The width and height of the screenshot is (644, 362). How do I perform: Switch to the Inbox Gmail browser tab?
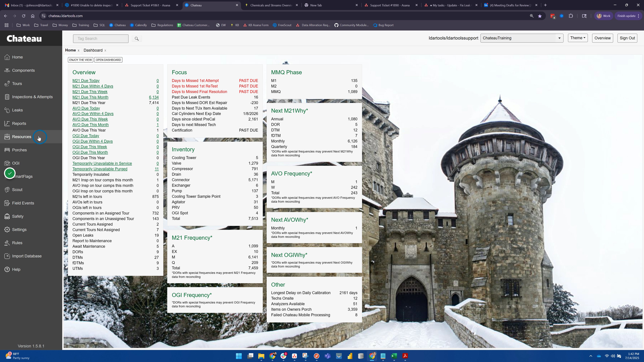pos(32,5)
